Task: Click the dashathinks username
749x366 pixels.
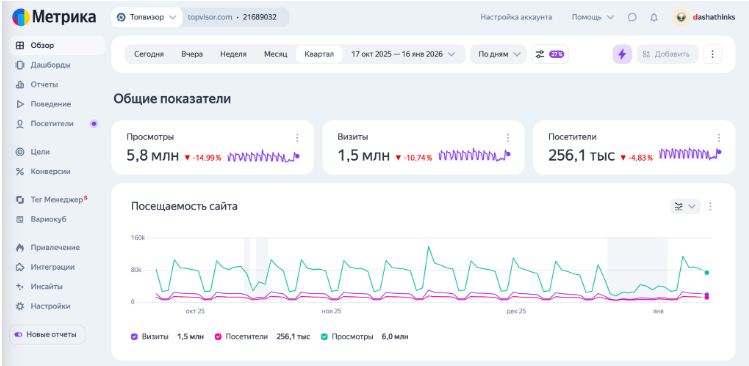Action: pyautogui.click(x=714, y=17)
